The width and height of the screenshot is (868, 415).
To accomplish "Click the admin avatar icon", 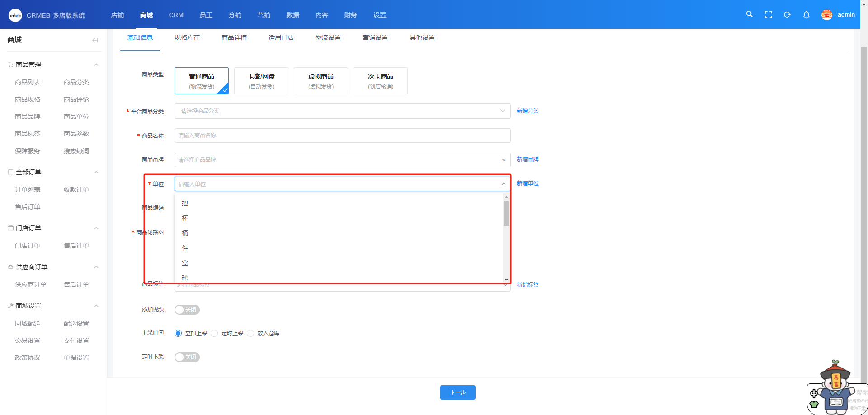I will tap(826, 15).
